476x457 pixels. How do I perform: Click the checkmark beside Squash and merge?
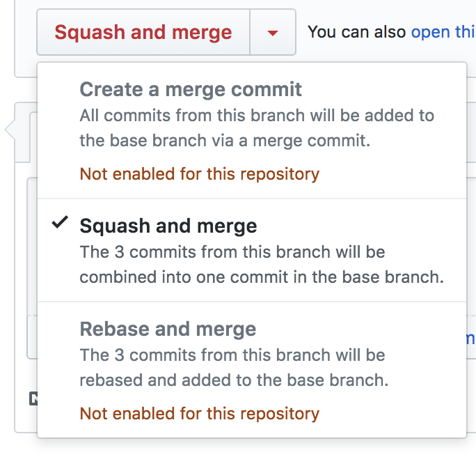coord(60,222)
